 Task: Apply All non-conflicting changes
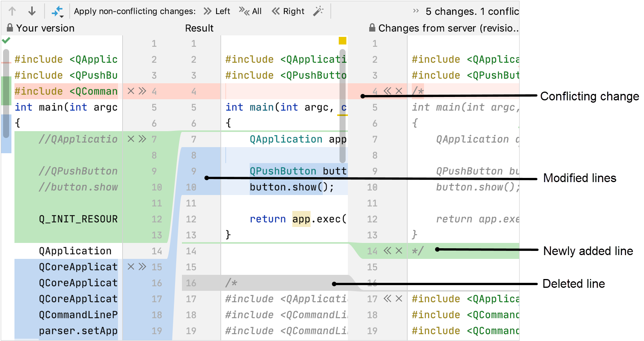[x=250, y=11]
